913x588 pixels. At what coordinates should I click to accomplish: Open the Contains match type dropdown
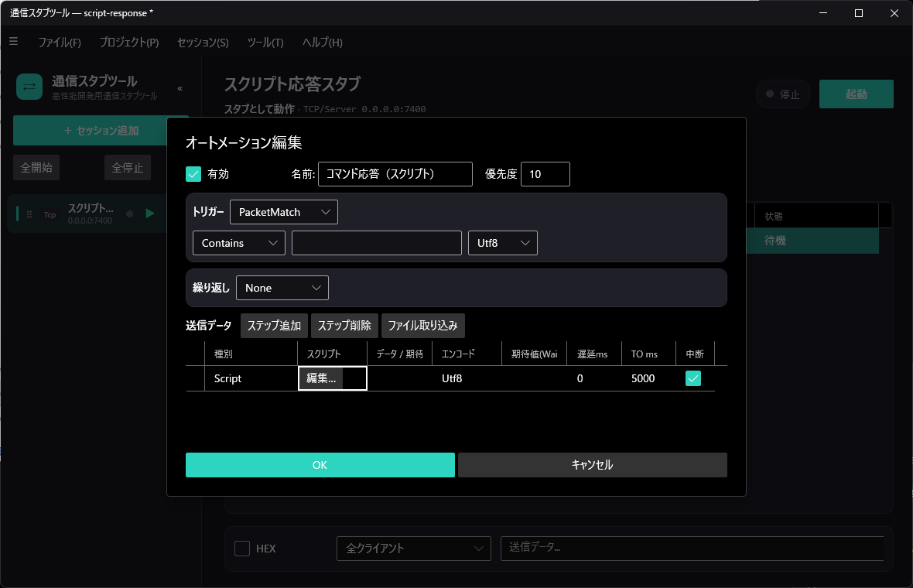point(239,243)
